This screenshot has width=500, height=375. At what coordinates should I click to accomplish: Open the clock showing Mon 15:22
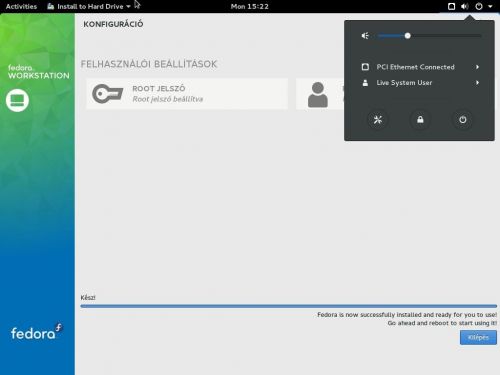point(250,6)
